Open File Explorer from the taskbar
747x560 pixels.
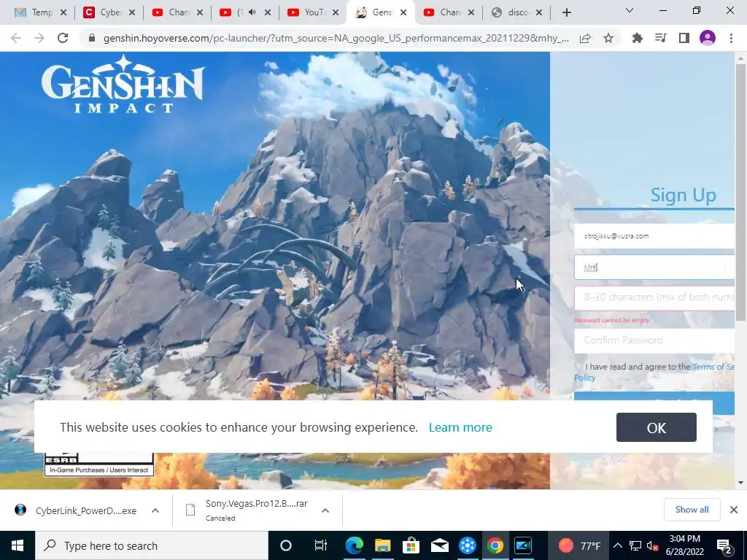382,545
